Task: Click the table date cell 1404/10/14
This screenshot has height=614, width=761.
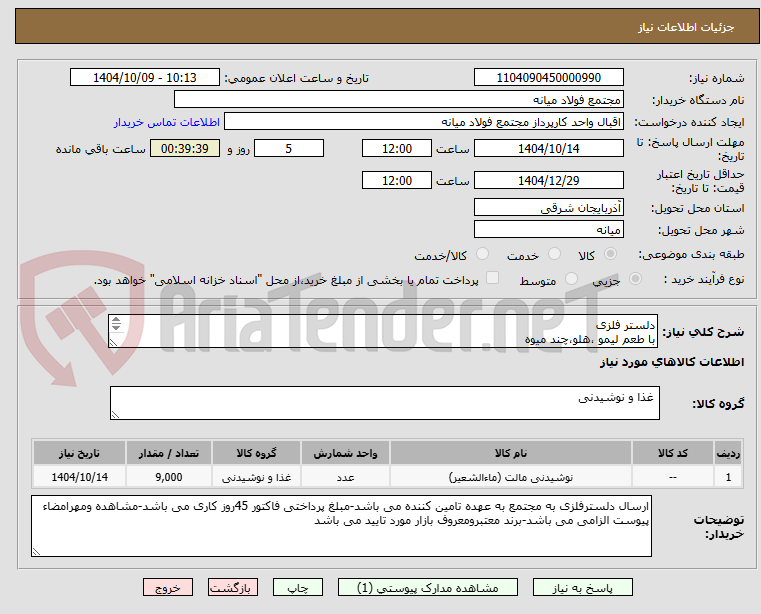Action: 79,478
